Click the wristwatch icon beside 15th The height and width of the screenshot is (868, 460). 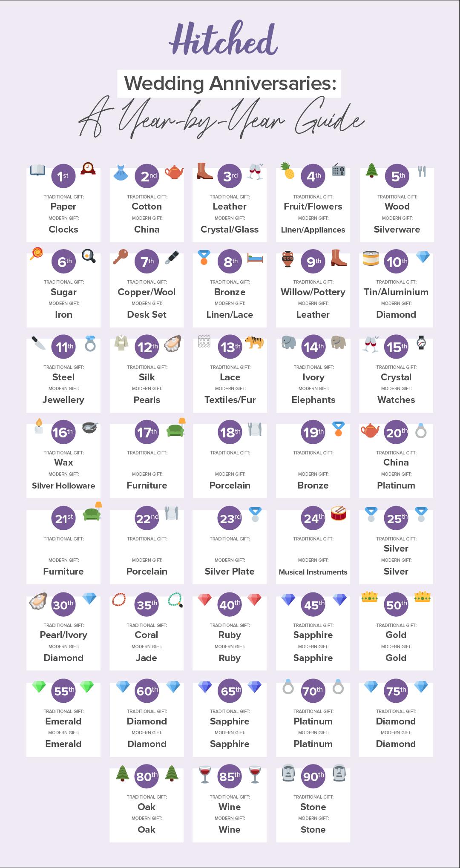tap(421, 342)
